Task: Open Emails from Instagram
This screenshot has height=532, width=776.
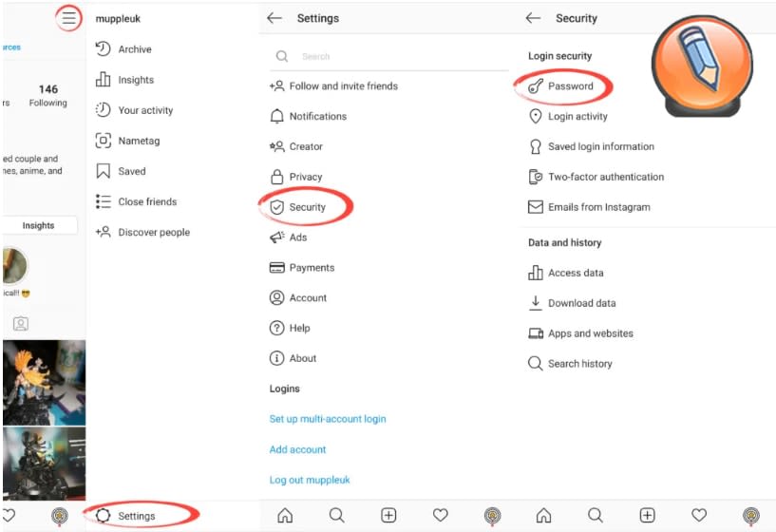Action: click(x=589, y=207)
